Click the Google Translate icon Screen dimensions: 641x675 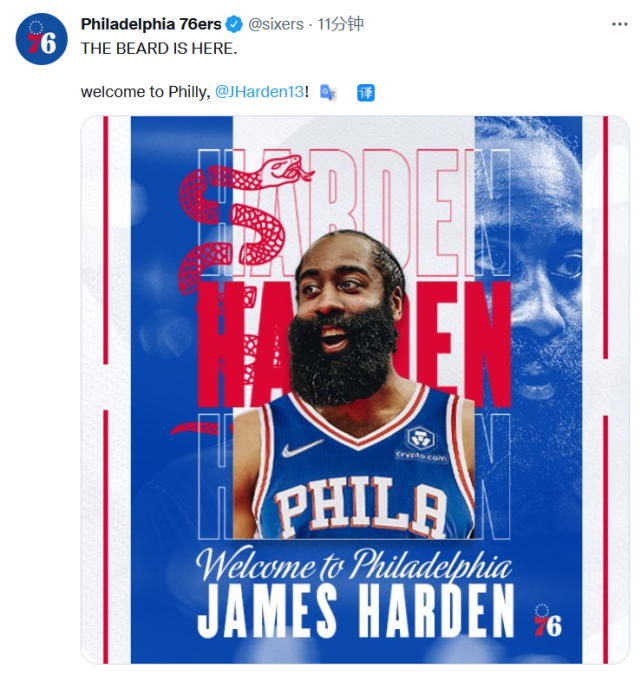tap(328, 93)
